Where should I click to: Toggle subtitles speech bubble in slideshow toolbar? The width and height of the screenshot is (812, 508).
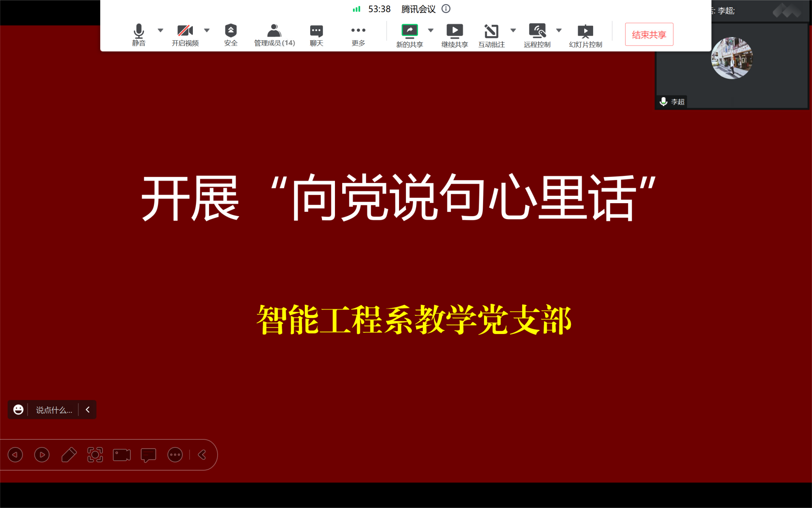point(148,455)
